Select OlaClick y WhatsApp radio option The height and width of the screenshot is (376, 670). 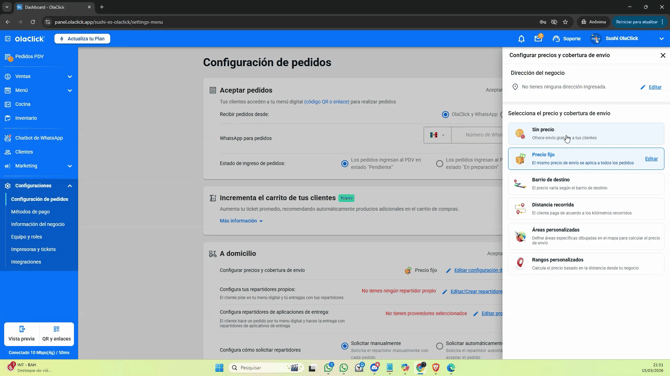445,115
